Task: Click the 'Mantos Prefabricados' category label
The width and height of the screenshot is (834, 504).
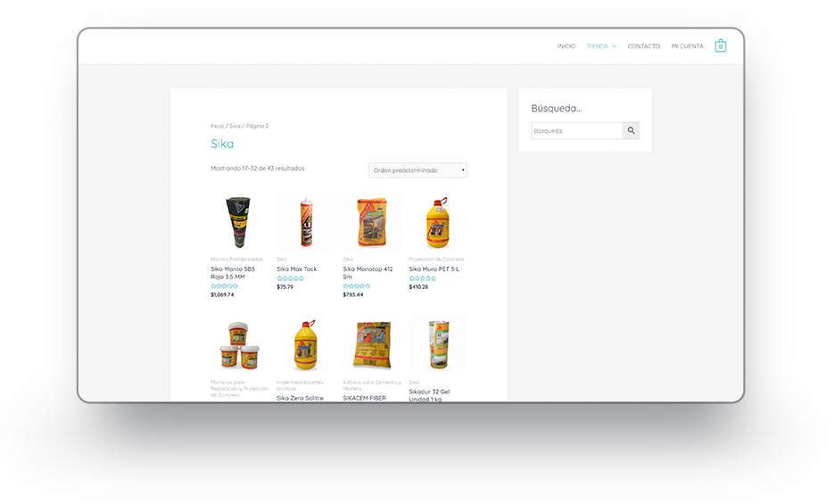Action: 236,260
